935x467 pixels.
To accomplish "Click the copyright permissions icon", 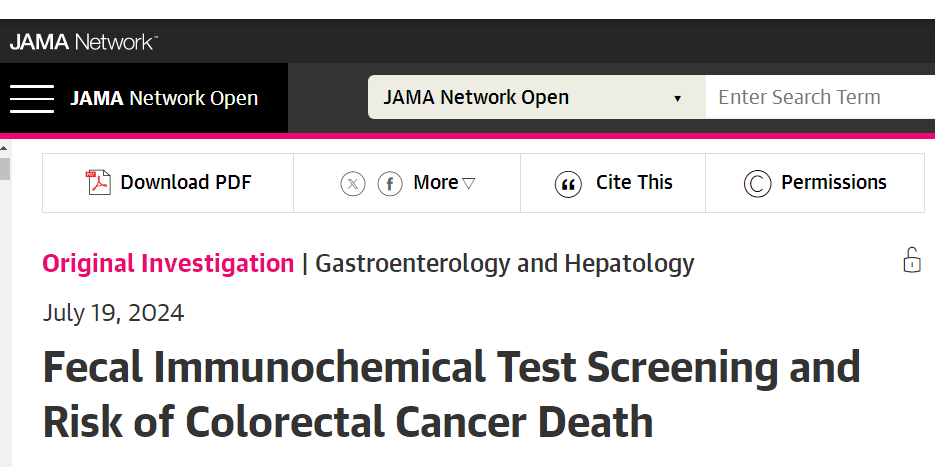I will [x=757, y=184].
